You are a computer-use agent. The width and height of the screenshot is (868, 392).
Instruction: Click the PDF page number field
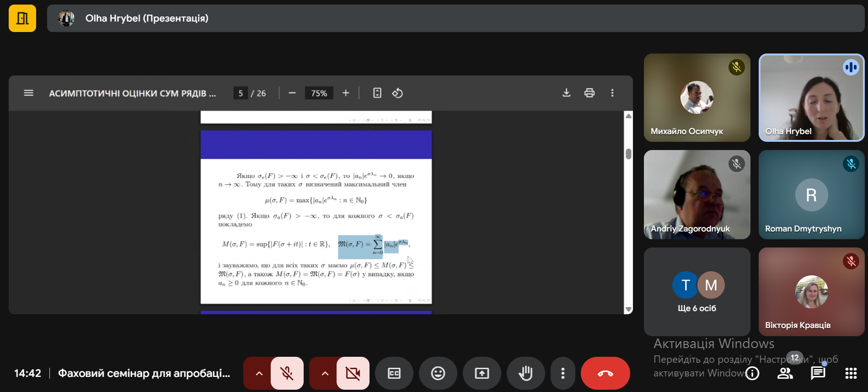coord(241,93)
